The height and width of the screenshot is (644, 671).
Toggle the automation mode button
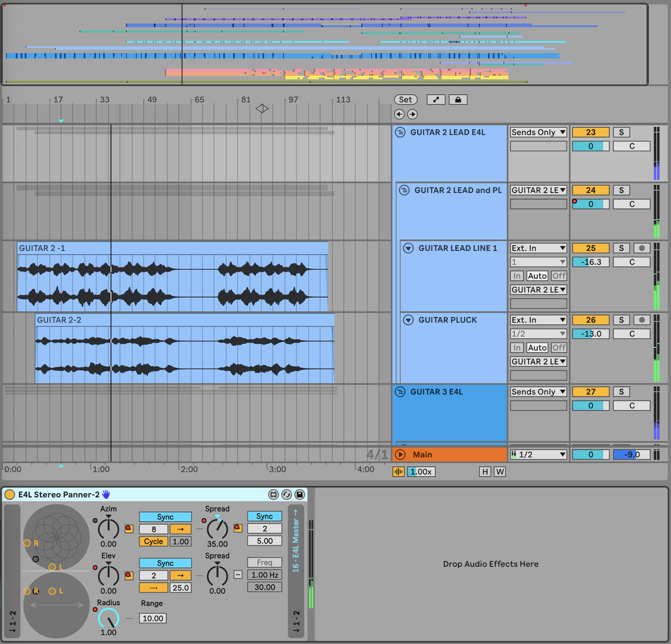[436, 100]
